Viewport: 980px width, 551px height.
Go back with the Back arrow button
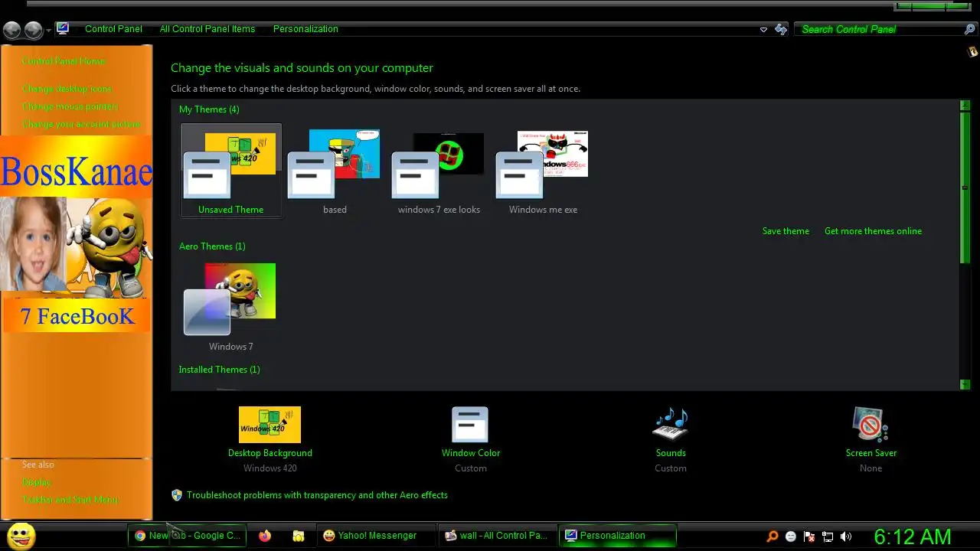11,30
